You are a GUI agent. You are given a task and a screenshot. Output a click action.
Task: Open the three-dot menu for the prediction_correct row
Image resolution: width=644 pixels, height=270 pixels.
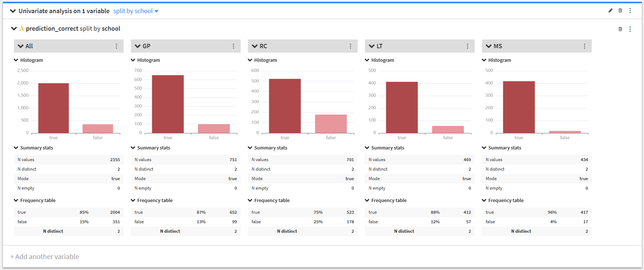[x=630, y=29]
